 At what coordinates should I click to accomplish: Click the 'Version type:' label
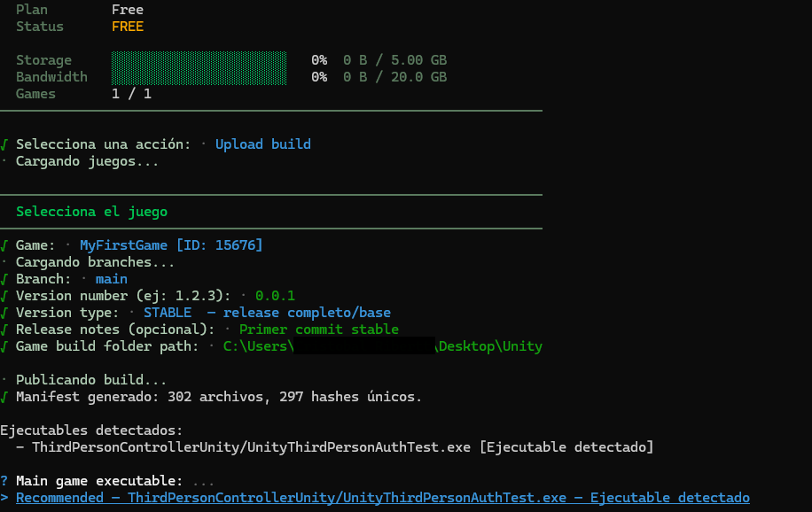(x=67, y=313)
